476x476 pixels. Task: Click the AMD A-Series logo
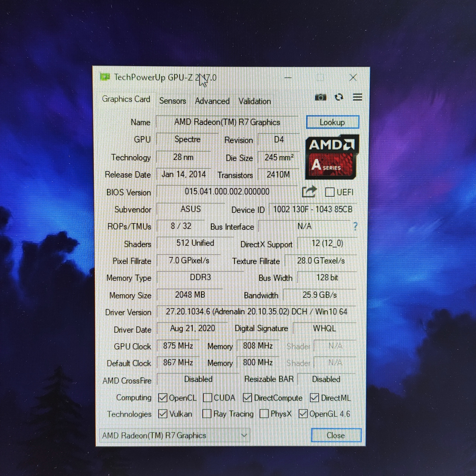pos(332,157)
